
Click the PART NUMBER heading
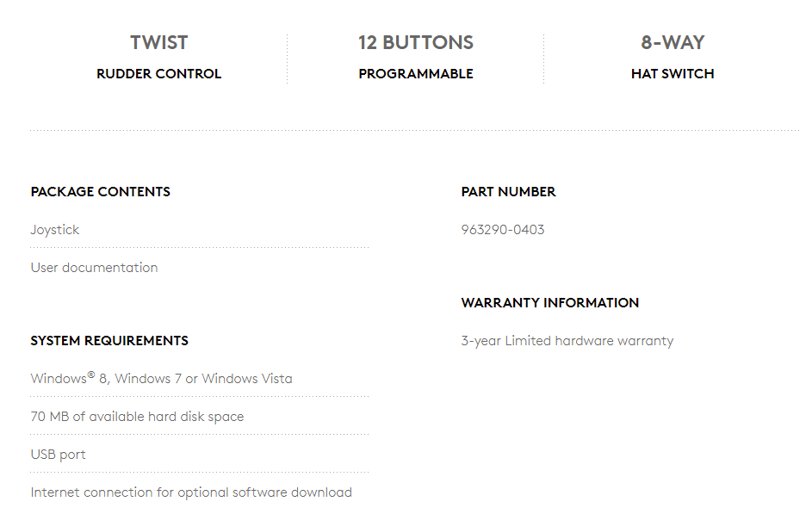509,191
